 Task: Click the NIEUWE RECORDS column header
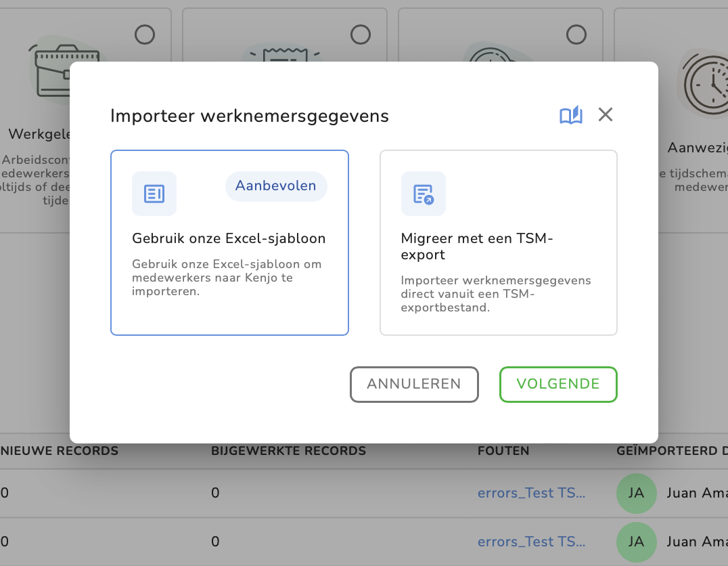pos(60,451)
